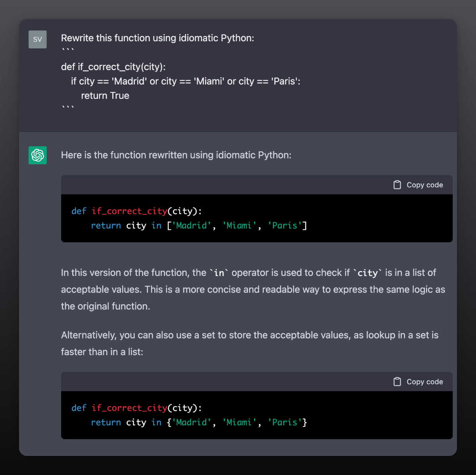
Task: Select the if_correct_city function name in second snippet
Action: point(129,408)
